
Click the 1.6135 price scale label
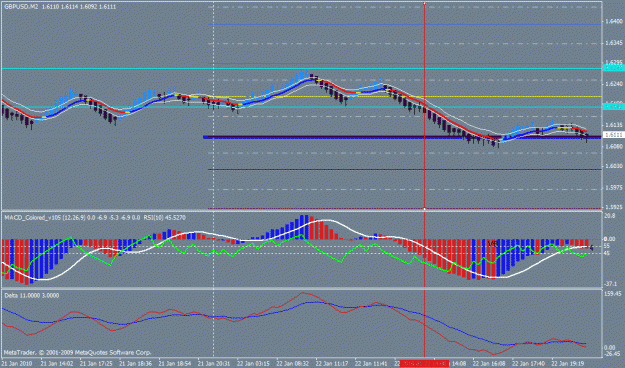[613, 125]
